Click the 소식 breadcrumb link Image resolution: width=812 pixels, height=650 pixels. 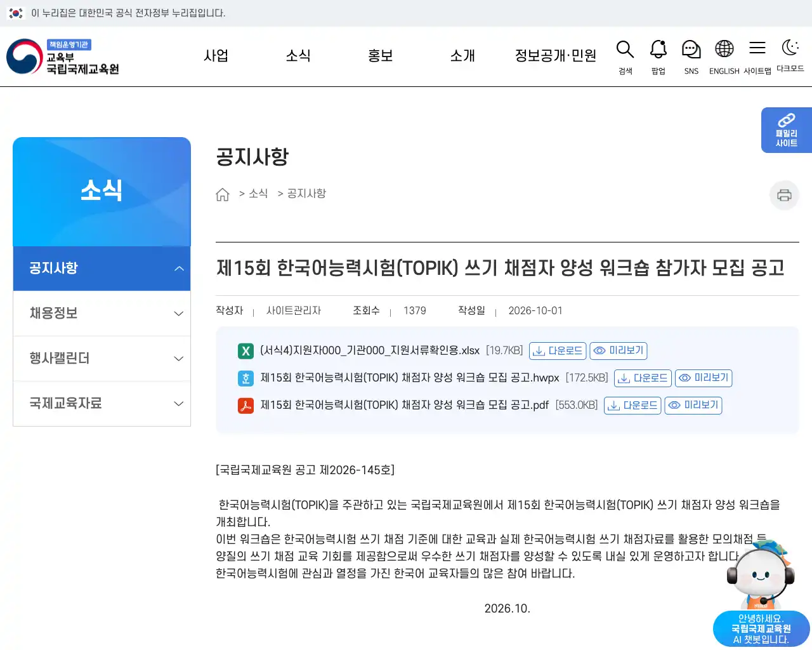tap(258, 194)
